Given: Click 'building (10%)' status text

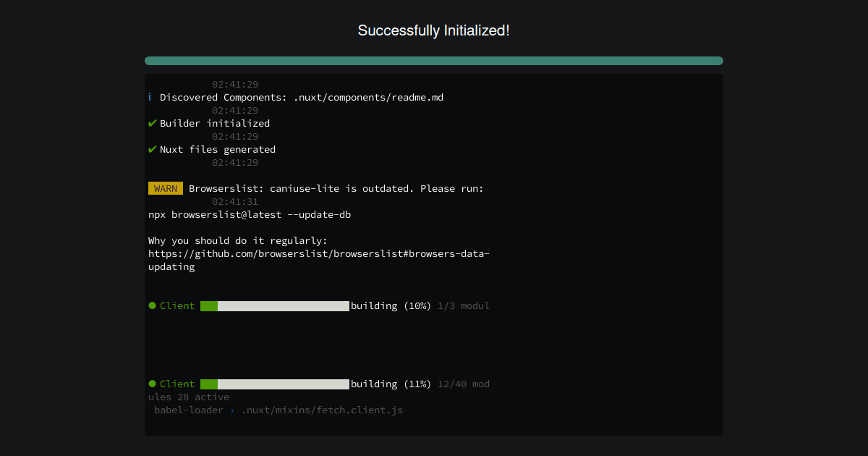Looking at the screenshot, I should [391, 305].
